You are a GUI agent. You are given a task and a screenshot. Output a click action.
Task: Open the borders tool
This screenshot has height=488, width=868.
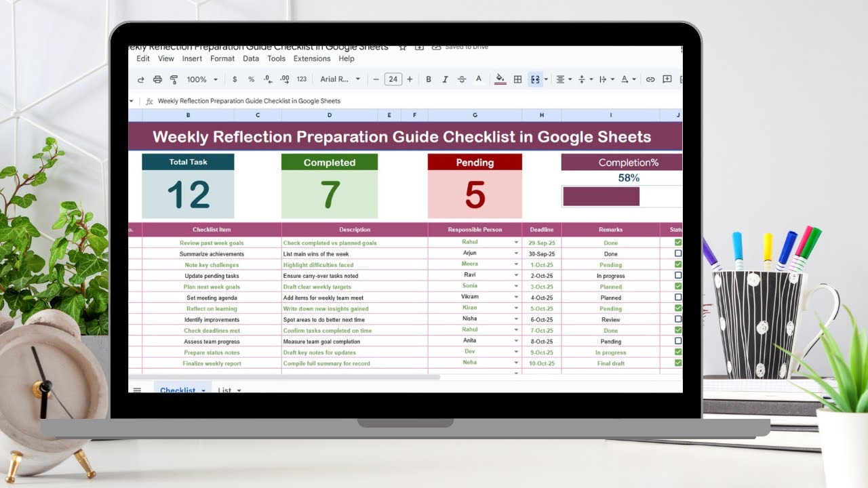517,79
